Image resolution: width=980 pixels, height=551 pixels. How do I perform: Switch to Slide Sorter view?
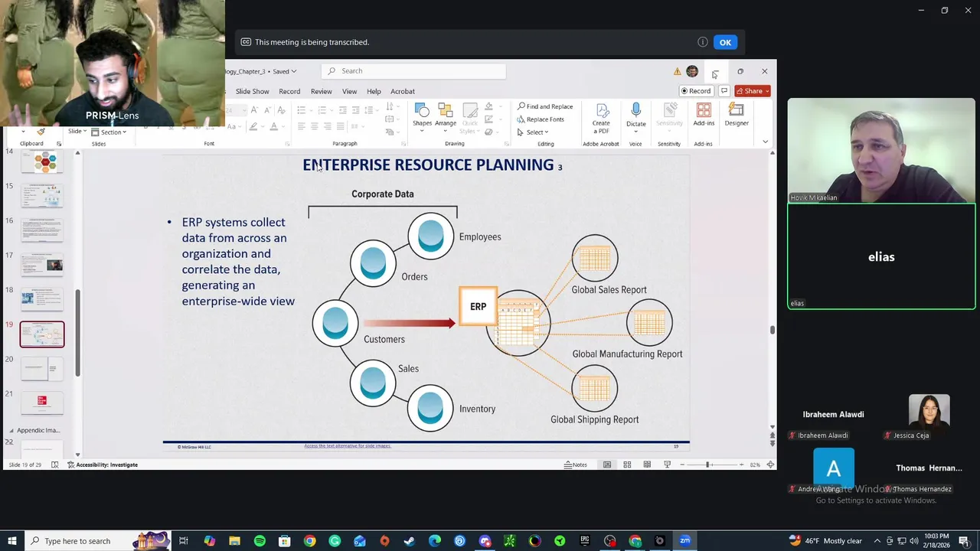tap(627, 465)
